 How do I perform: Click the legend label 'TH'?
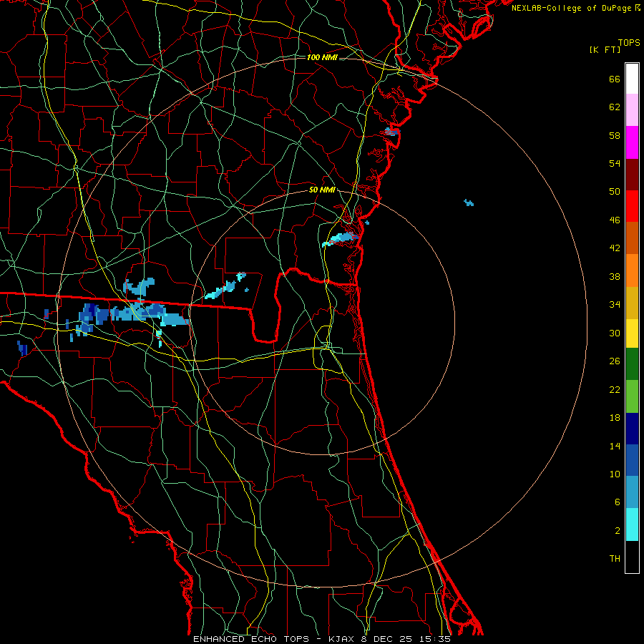point(615,559)
